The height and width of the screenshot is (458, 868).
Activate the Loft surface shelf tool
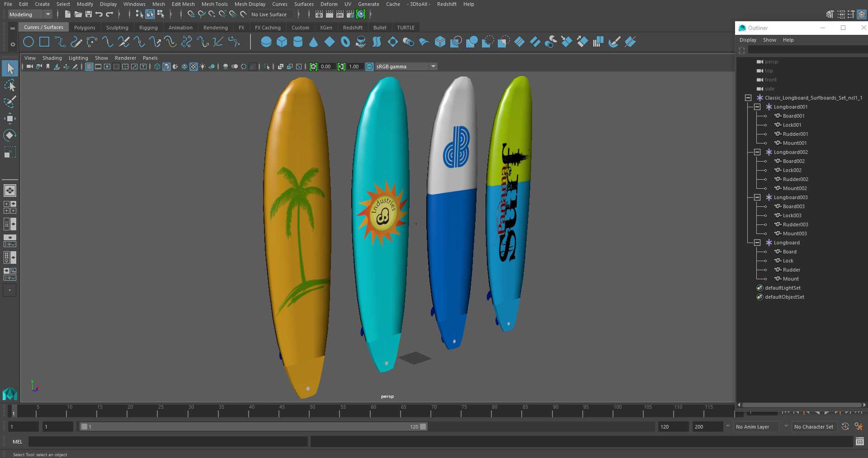click(x=377, y=42)
